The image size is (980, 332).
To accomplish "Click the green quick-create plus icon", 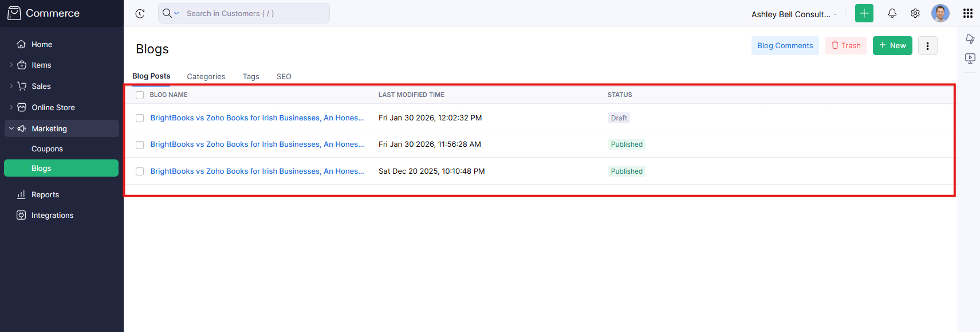I will [864, 13].
